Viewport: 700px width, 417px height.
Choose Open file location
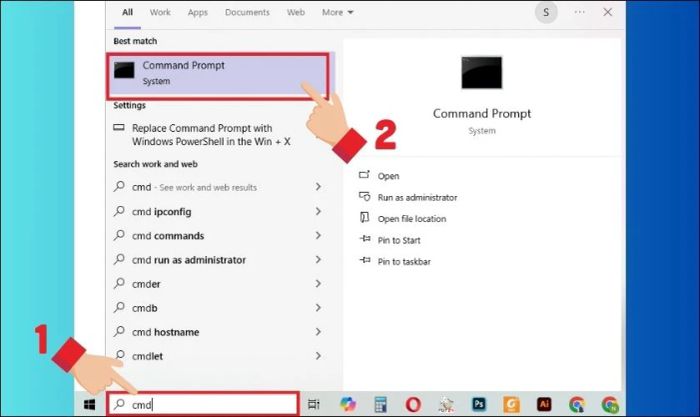(412, 219)
